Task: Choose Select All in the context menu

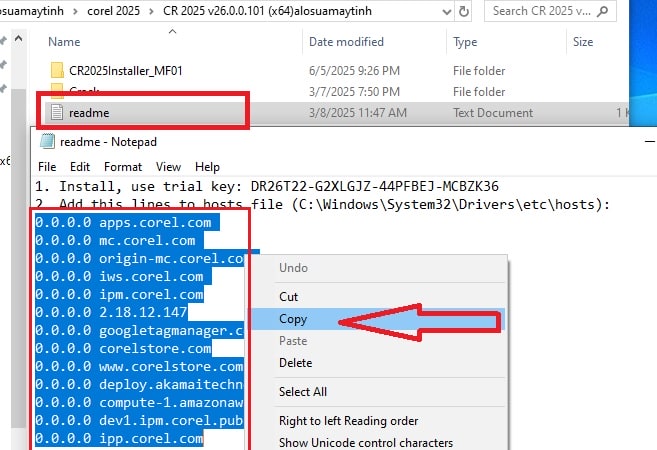Action: click(378, 392)
